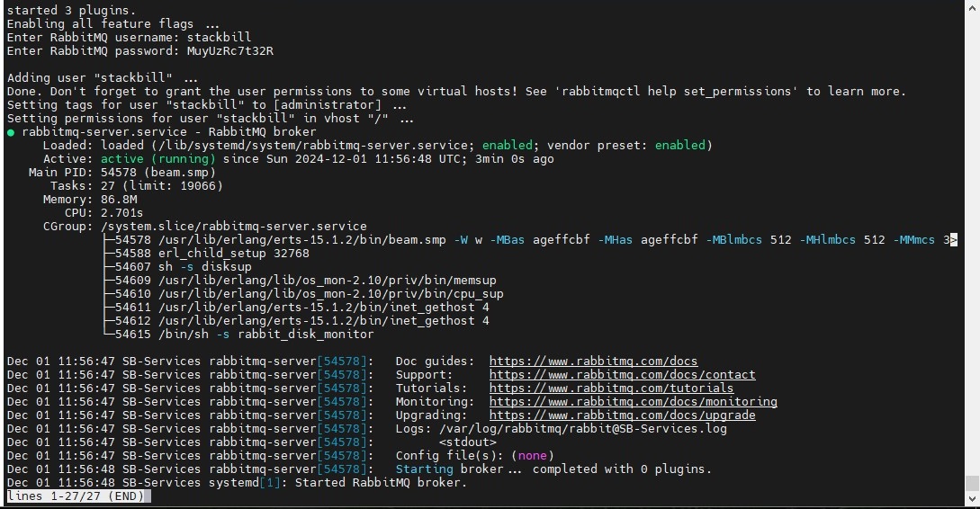
Task: Click the truncated line marker after -MMmcs
Action: pos(953,240)
